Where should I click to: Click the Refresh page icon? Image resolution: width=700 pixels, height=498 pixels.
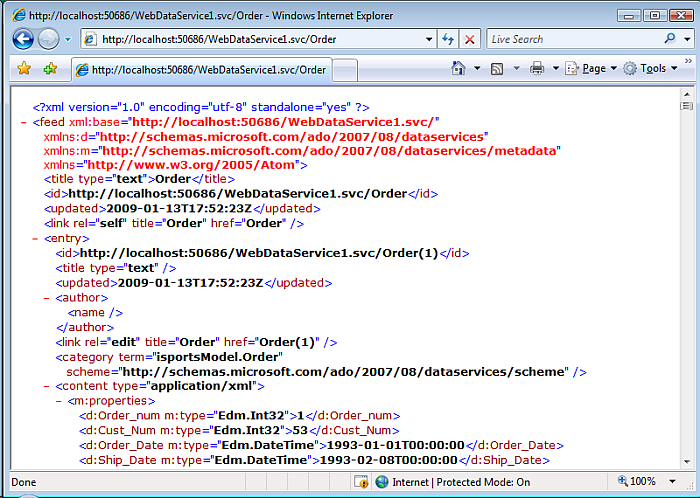448,39
